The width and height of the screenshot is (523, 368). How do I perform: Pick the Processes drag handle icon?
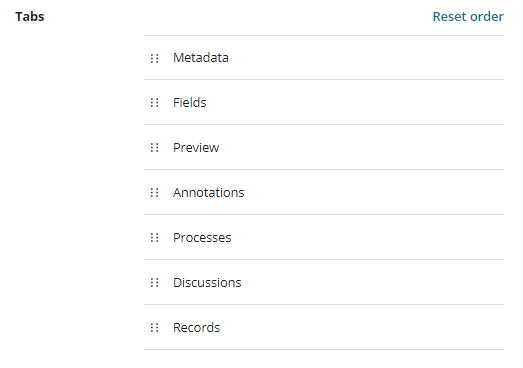point(154,238)
